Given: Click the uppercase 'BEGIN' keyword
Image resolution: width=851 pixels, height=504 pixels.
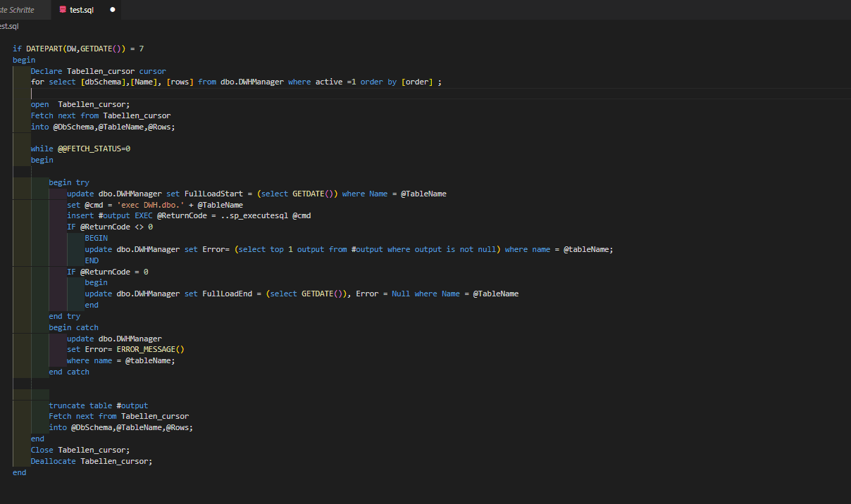Looking at the screenshot, I should tap(97, 238).
